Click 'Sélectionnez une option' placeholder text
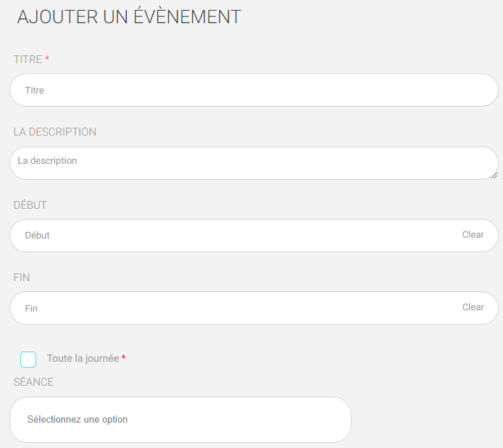The image size is (503, 448). (78, 420)
